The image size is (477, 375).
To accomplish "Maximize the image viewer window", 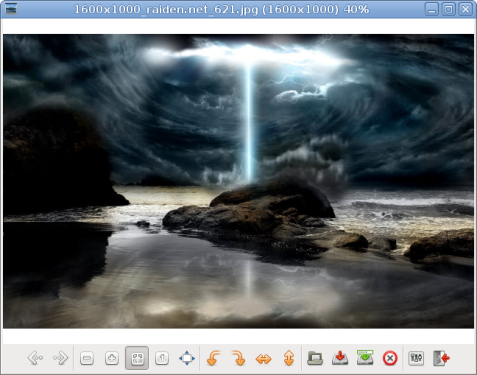I will tap(449, 9).
